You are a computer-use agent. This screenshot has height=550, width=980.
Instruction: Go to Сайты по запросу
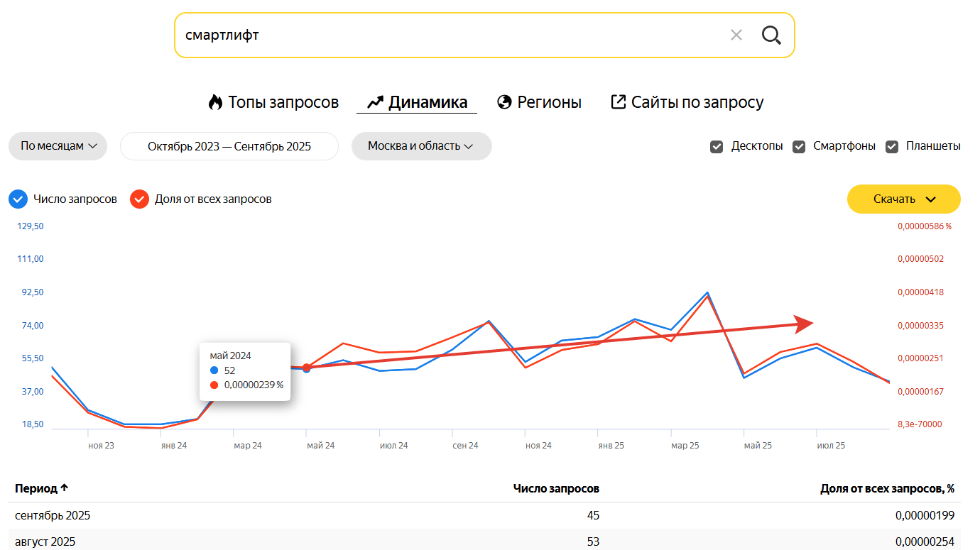[x=697, y=102]
